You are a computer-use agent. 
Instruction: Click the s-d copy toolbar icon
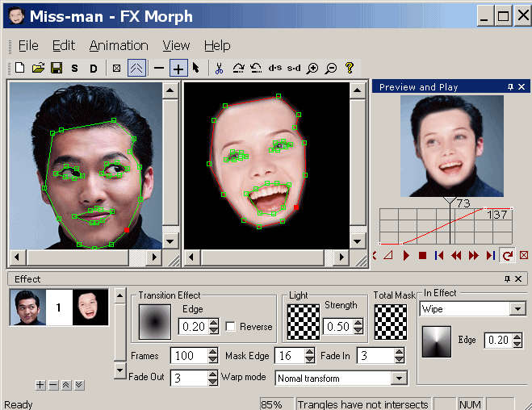tap(294, 68)
